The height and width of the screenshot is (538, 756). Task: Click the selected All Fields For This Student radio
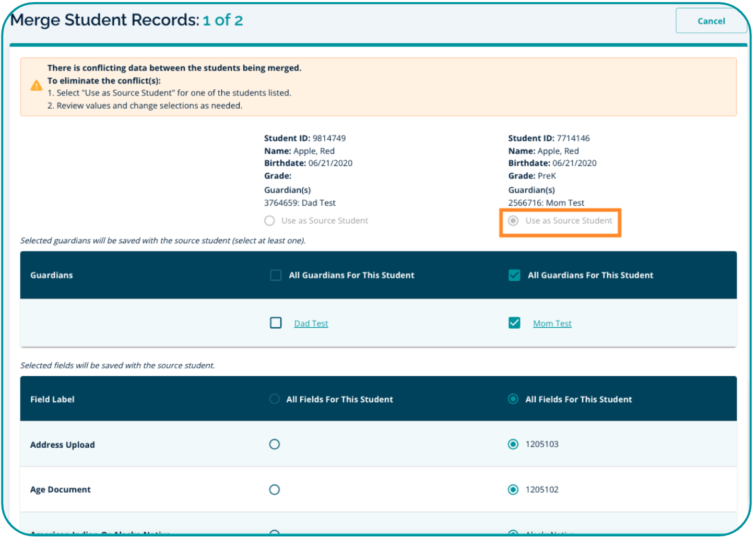tap(513, 399)
